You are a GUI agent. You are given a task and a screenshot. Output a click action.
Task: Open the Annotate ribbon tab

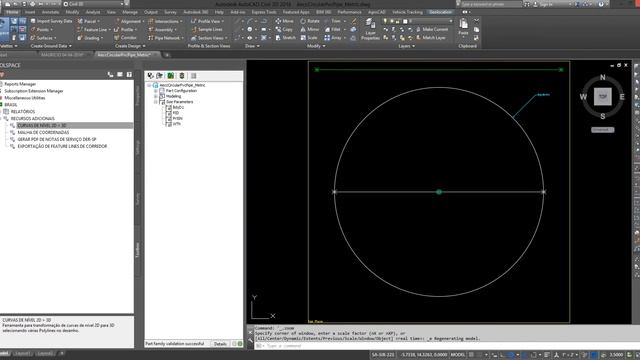pyautogui.click(x=51, y=12)
